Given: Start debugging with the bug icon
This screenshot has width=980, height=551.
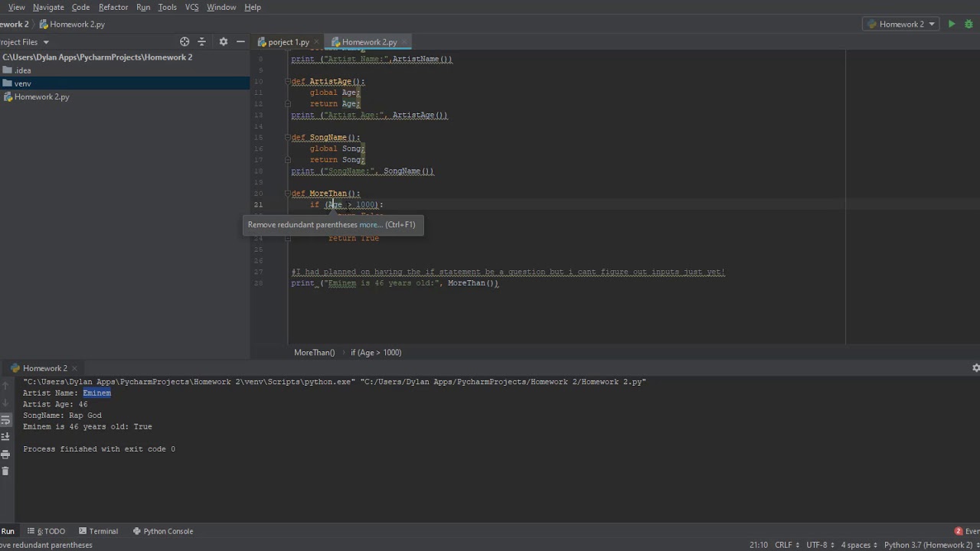Looking at the screenshot, I should (969, 24).
